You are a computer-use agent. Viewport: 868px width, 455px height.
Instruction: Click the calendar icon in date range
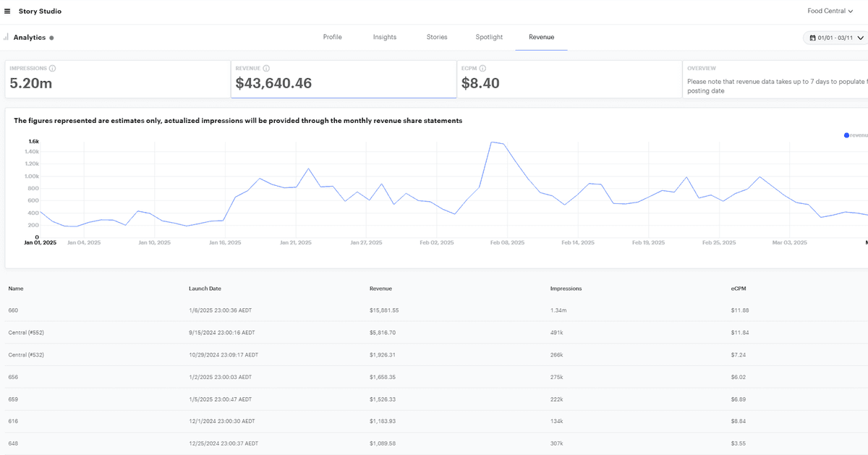[813, 38]
